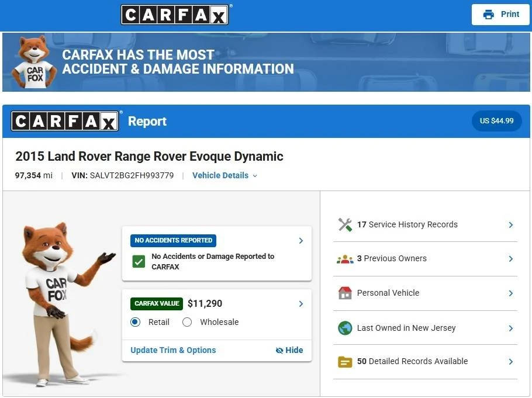Click the house icon for Personal Vehicle
532x398 pixels.
point(345,293)
